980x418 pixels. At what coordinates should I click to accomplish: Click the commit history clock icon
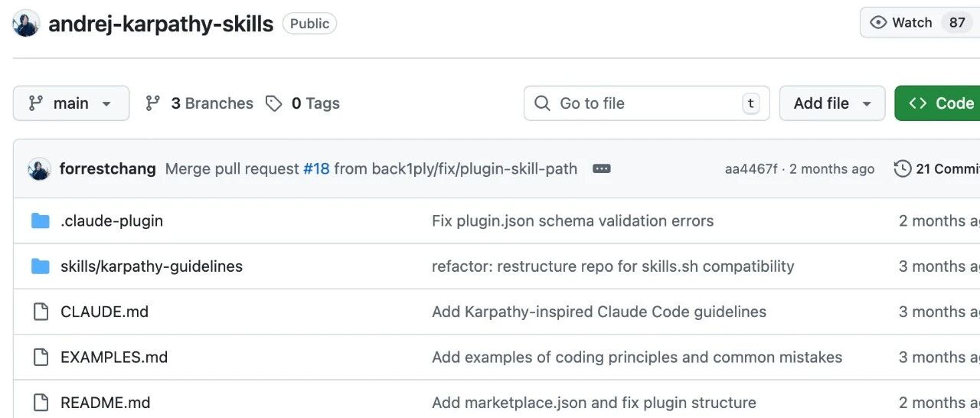tap(903, 168)
